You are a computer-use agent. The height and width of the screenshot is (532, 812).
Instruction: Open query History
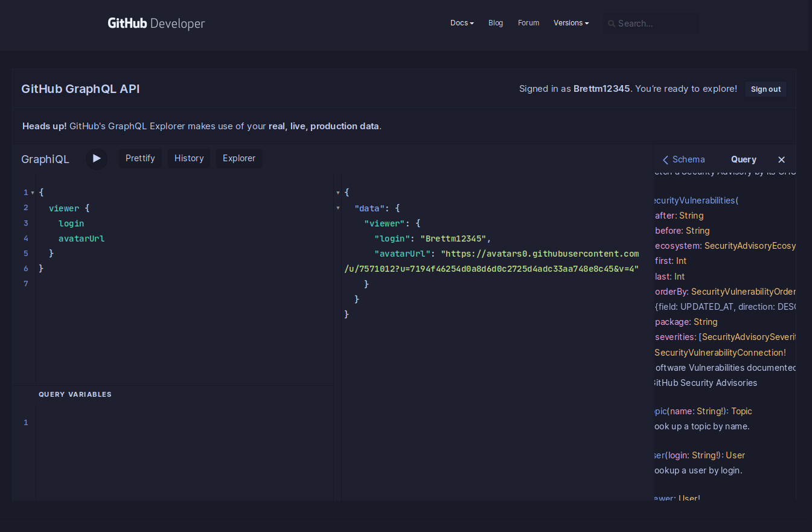tap(189, 158)
